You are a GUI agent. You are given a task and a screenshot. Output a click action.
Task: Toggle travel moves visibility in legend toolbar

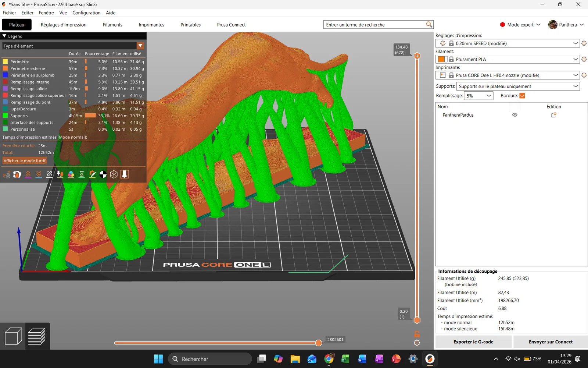point(7,174)
